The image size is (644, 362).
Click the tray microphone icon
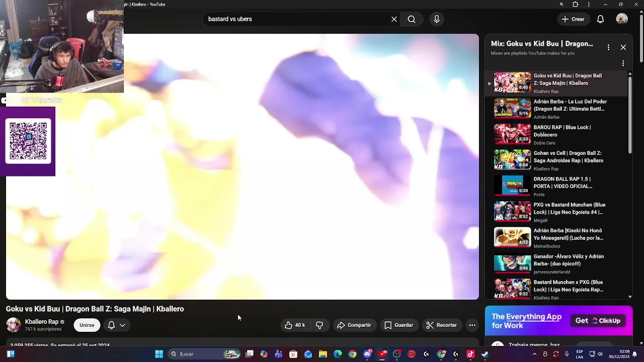click(x=567, y=354)
